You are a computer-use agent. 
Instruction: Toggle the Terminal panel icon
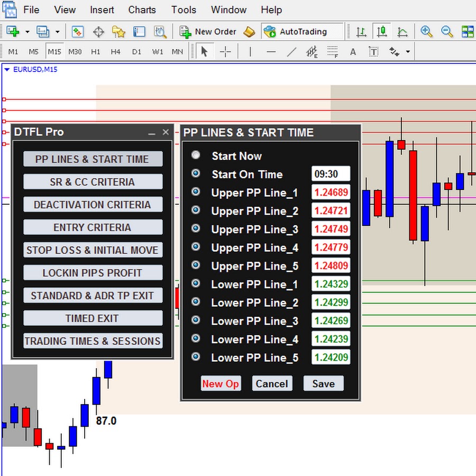point(139,32)
